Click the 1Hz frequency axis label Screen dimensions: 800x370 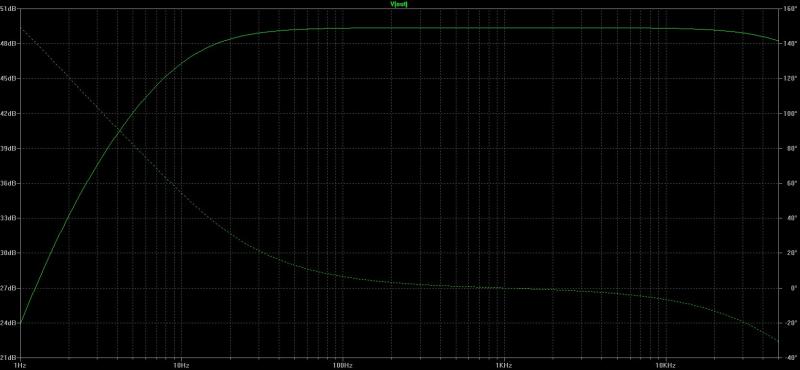21,365
